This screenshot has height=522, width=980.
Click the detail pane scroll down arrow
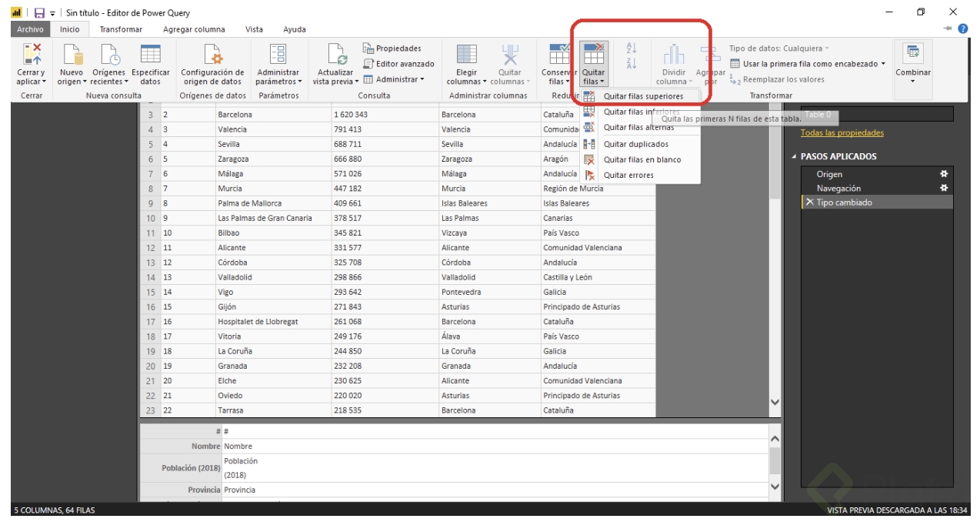[775, 486]
